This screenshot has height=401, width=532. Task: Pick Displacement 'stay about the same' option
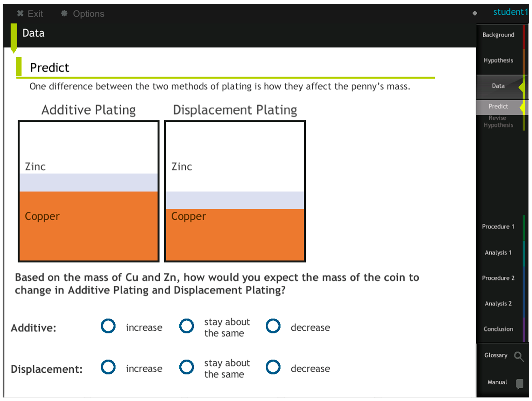click(x=187, y=367)
